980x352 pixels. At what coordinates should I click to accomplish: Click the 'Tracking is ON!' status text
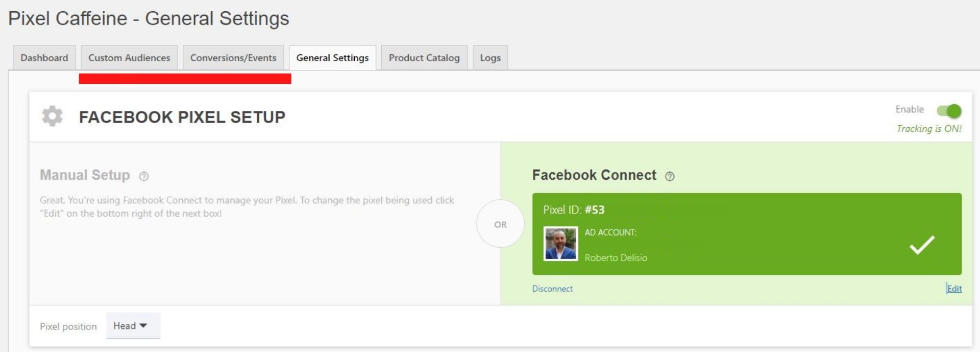coord(929,129)
